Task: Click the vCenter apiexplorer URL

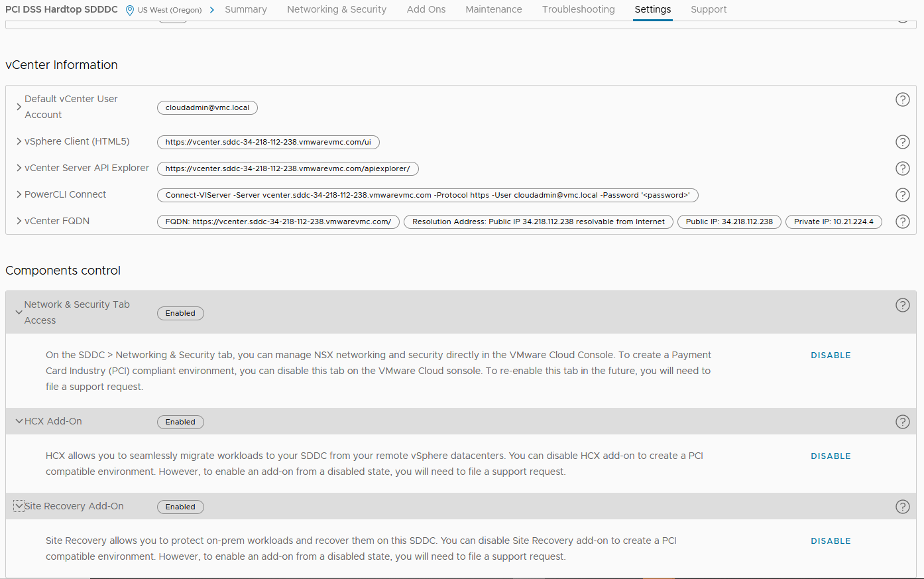Action: pyautogui.click(x=288, y=168)
